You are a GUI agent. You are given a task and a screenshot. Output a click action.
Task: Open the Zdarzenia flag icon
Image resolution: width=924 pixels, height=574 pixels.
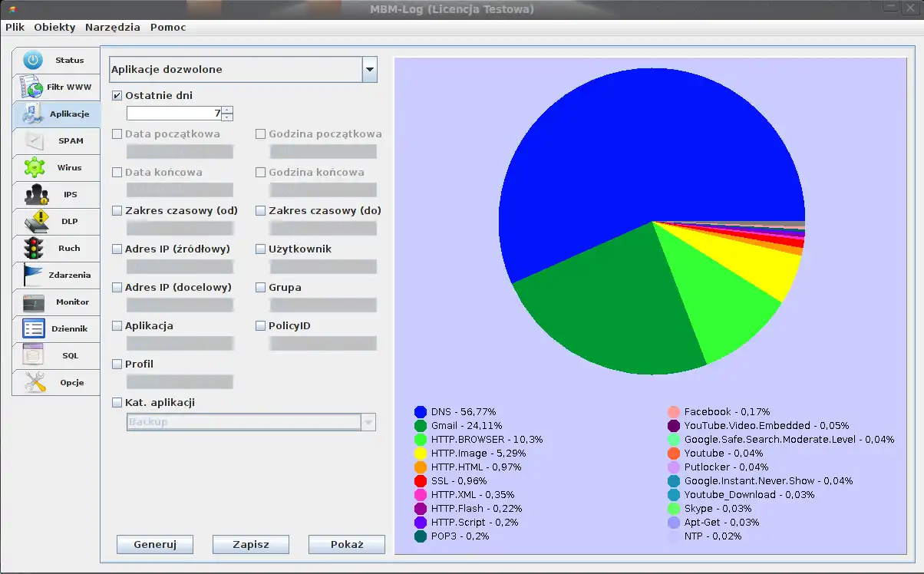(33, 275)
